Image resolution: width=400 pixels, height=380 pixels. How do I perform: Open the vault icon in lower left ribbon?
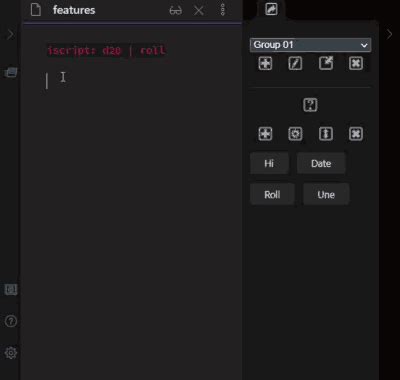tap(11, 289)
